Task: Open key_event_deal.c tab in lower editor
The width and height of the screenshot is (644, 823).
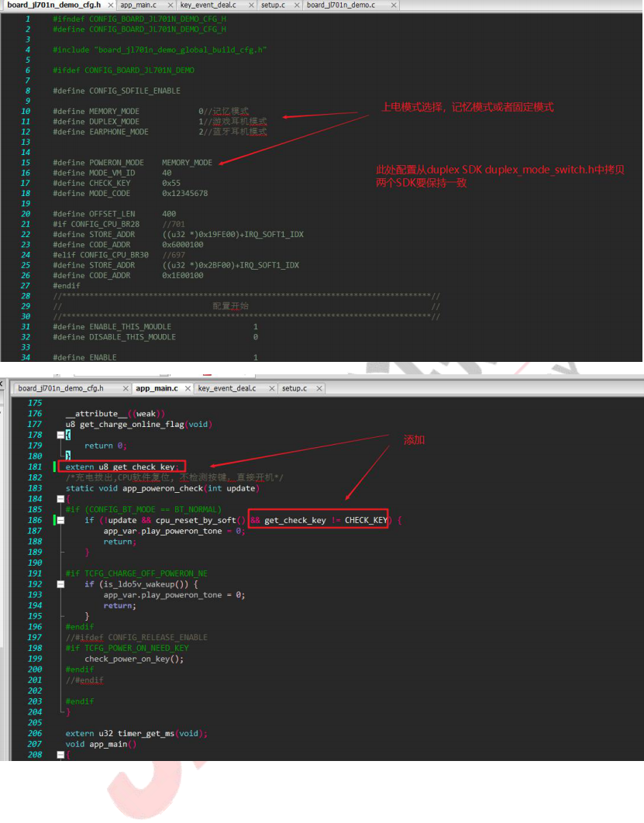Action: coord(227,388)
